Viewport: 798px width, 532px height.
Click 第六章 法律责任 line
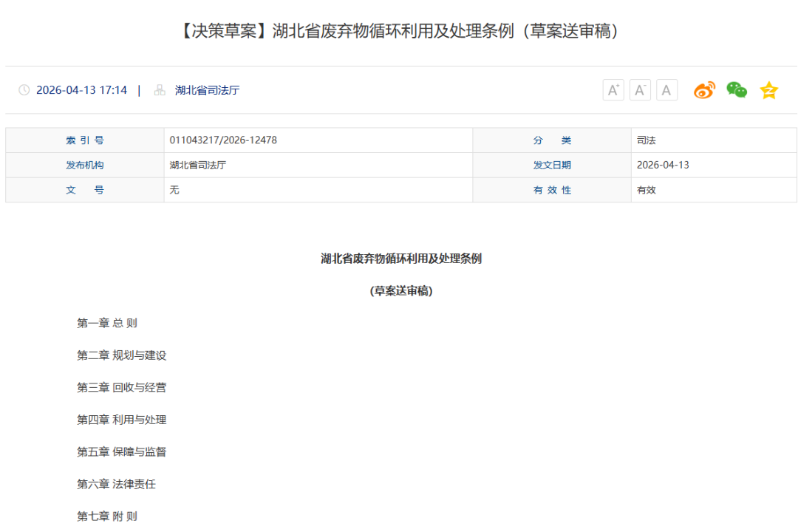(x=117, y=484)
